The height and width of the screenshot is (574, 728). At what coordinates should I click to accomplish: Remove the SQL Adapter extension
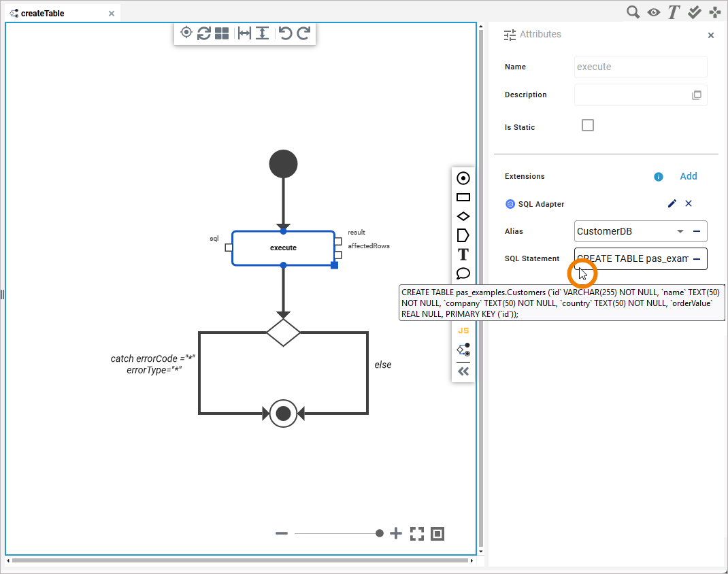(689, 204)
